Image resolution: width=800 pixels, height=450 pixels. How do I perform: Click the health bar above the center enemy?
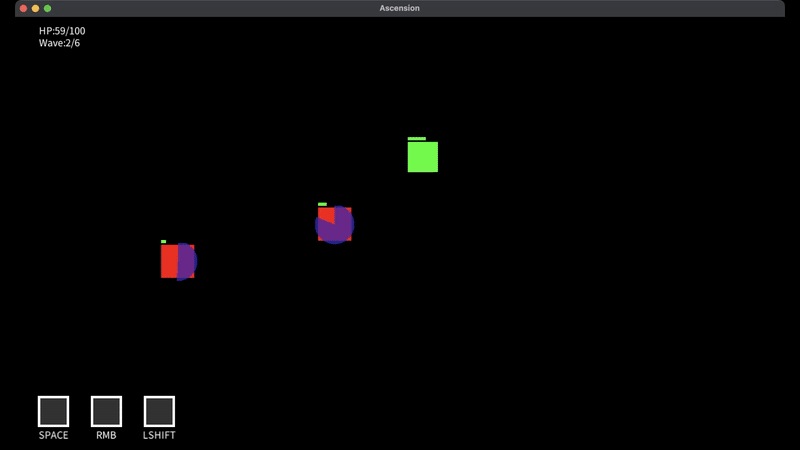tap(322, 204)
